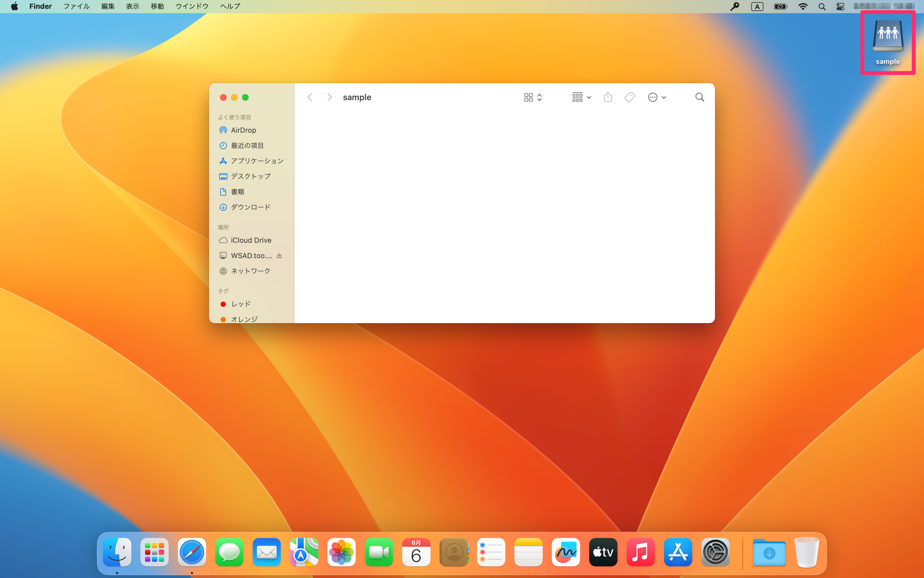The height and width of the screenshot is (578, 924).
Task: Open Wi-Fi menu in menu bar
Action: tap(803, 7)
